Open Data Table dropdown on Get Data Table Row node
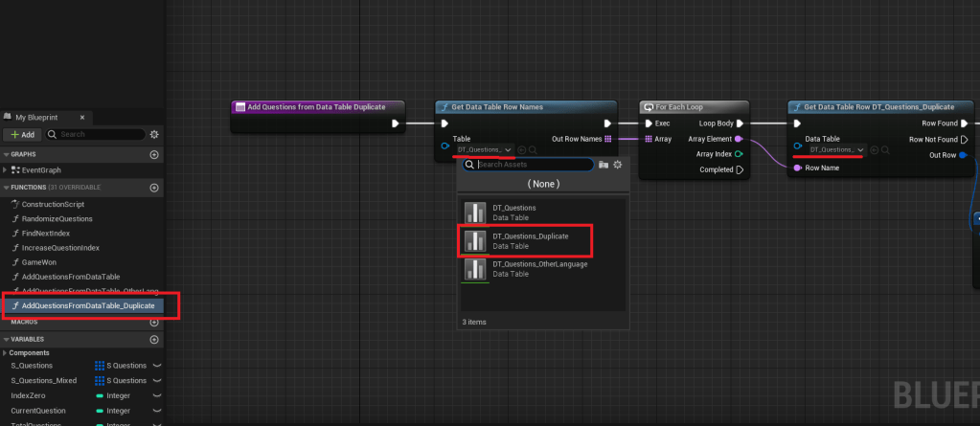Image resolution: width=980 pixels, height=426 pixels. [x=837, y=150]
